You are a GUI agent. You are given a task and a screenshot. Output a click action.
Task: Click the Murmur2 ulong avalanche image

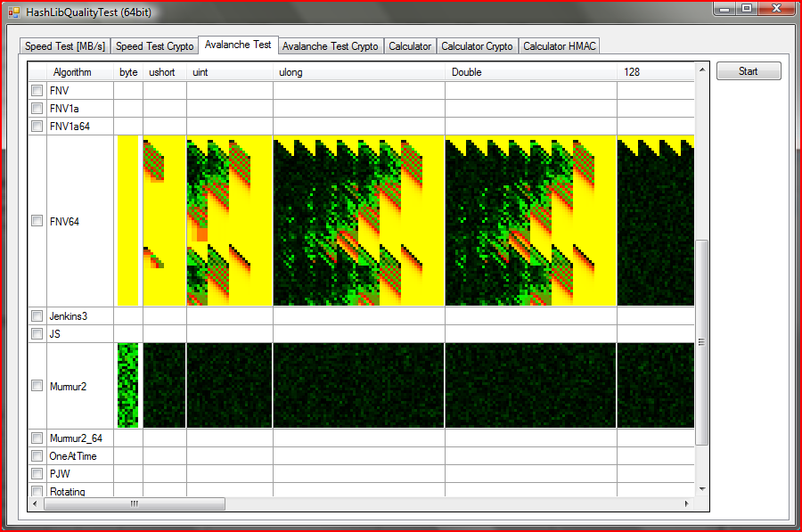point(359,385)
